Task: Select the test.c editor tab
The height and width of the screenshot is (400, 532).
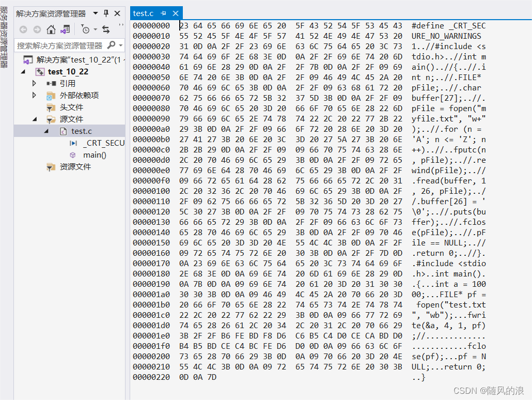Action: [143, 13]
